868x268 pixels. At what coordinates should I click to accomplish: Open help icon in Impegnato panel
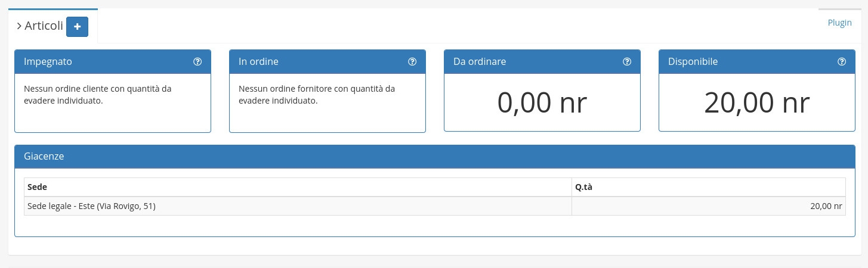197,61
